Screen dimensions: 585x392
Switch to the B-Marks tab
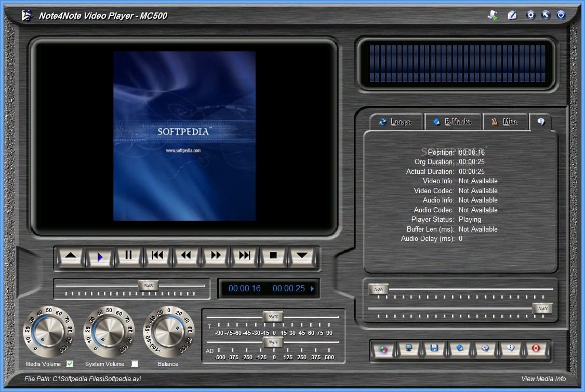tap(453, 121)
